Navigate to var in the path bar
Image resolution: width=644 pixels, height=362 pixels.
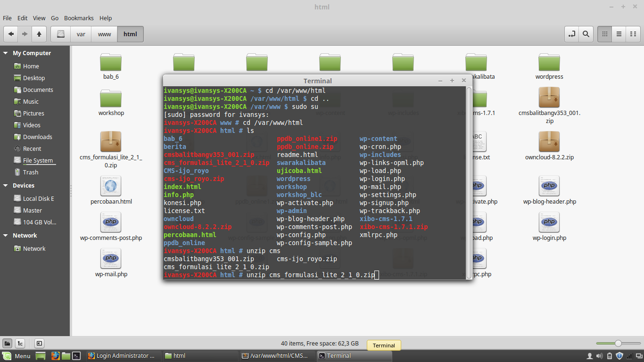point(81,34)
